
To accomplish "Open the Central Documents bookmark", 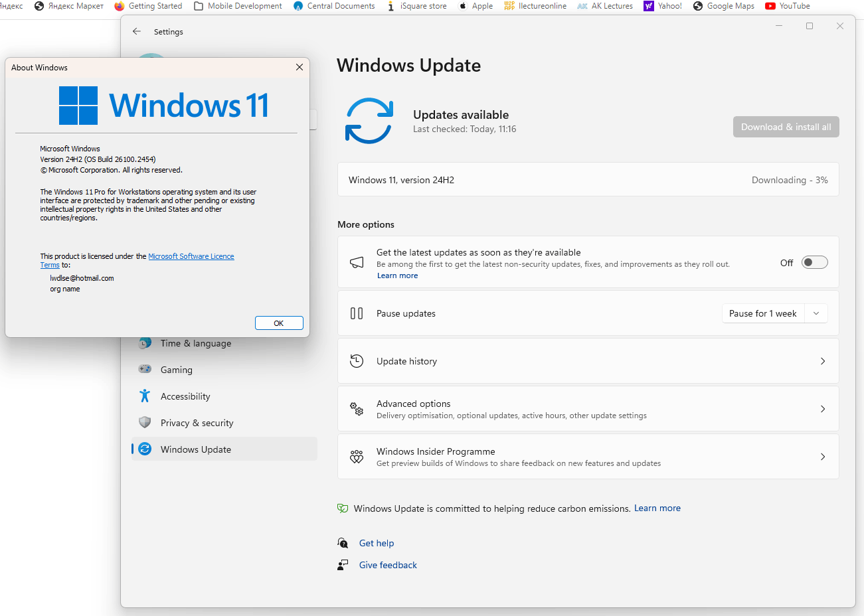I will pos(334,6).
